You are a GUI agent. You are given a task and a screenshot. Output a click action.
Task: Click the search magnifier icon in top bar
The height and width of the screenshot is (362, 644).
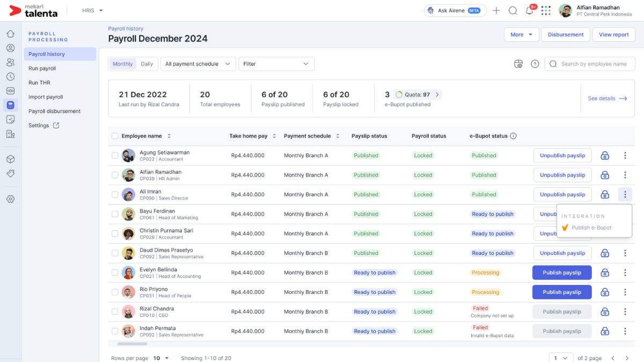[513, 11]
